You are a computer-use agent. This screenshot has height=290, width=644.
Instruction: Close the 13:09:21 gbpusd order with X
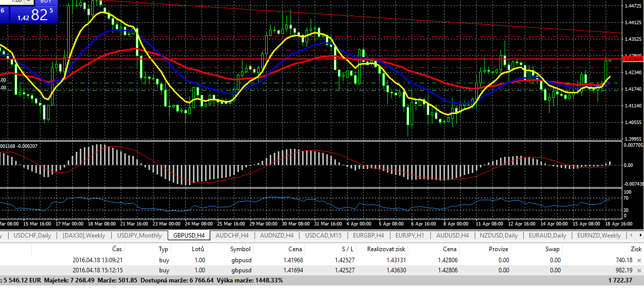639,260
